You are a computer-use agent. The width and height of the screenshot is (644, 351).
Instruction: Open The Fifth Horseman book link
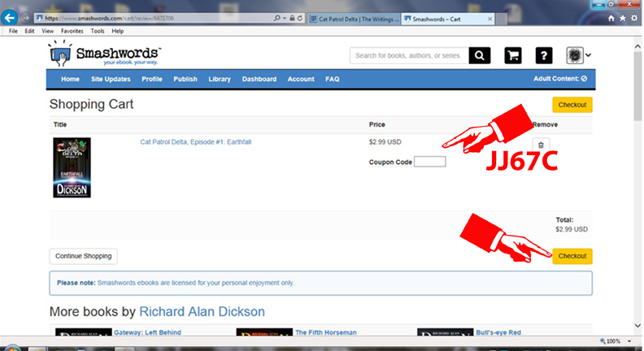pyautogui.click(x=326, y=332)
